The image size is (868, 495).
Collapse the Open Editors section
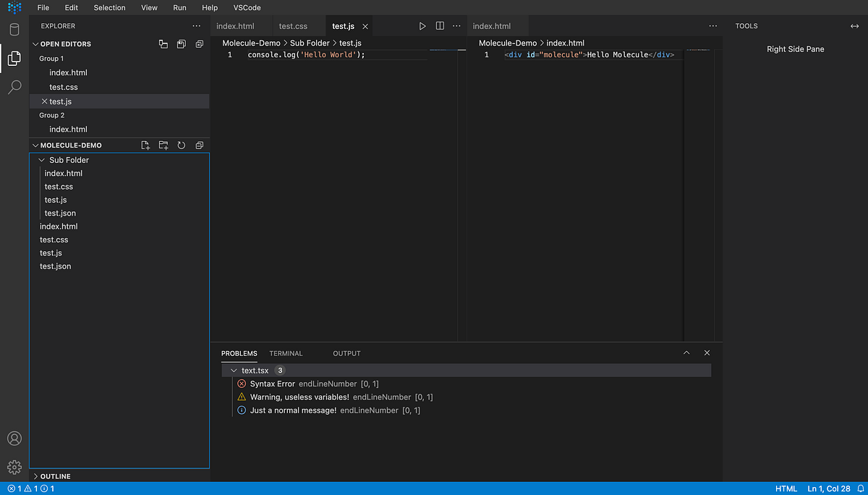tap(35, 43)
